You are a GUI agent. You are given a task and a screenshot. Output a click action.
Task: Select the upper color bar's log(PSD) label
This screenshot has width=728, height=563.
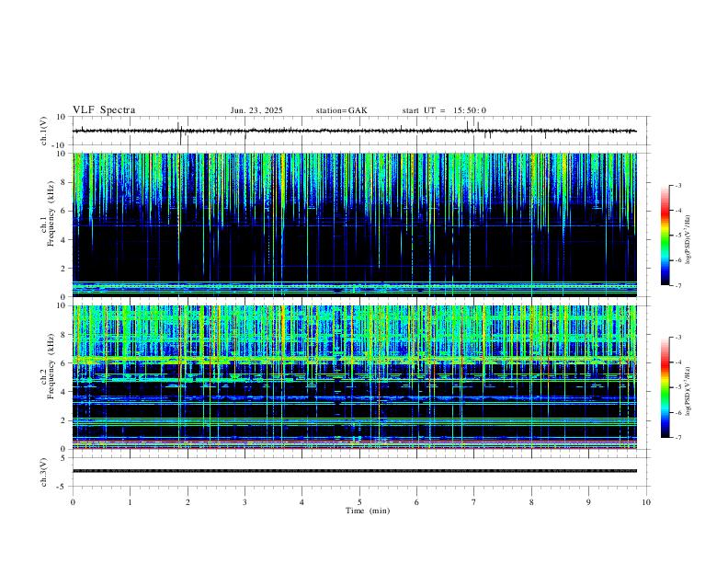(x=688, y=239)
